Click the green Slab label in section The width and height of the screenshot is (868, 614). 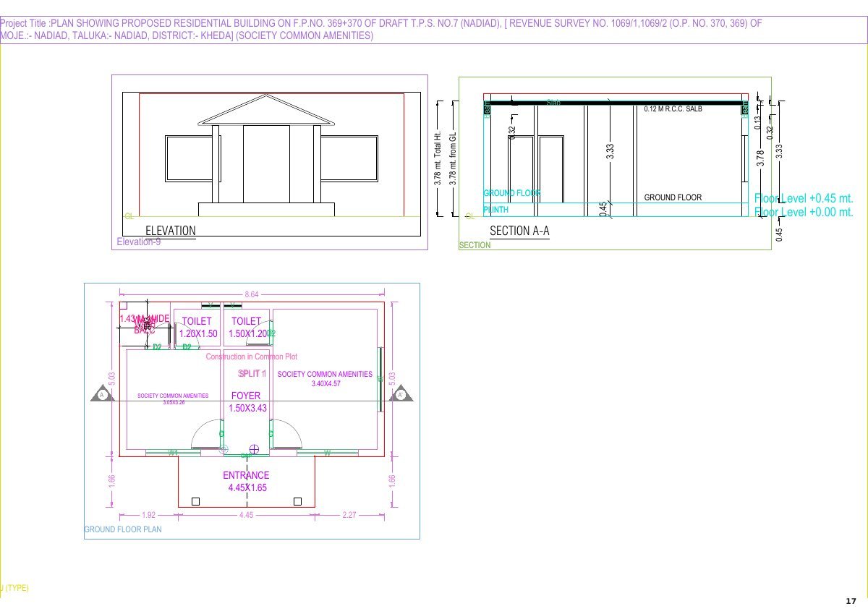click(553, 103)
